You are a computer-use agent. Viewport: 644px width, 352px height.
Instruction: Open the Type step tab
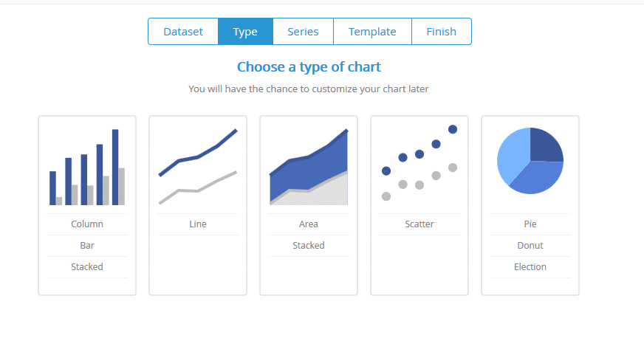point(245,32)
